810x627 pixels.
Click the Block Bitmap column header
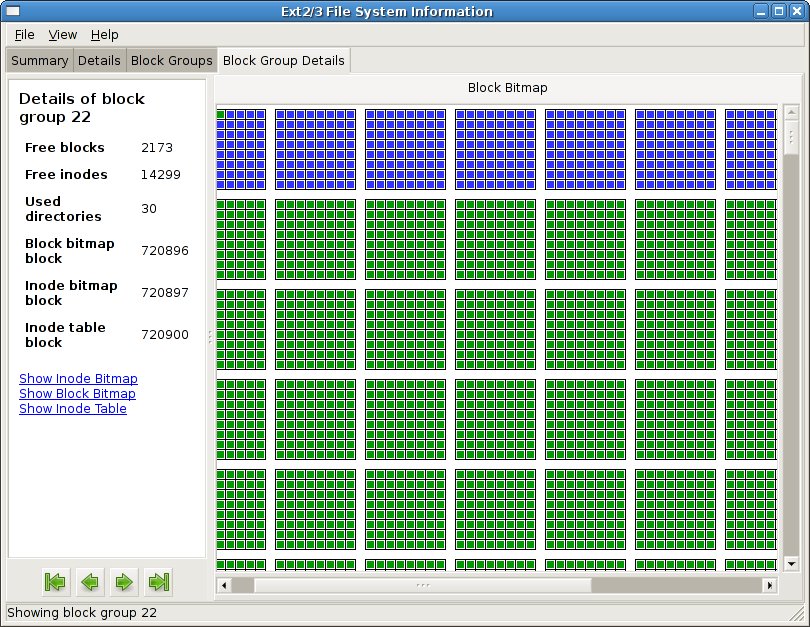(507, 88)
